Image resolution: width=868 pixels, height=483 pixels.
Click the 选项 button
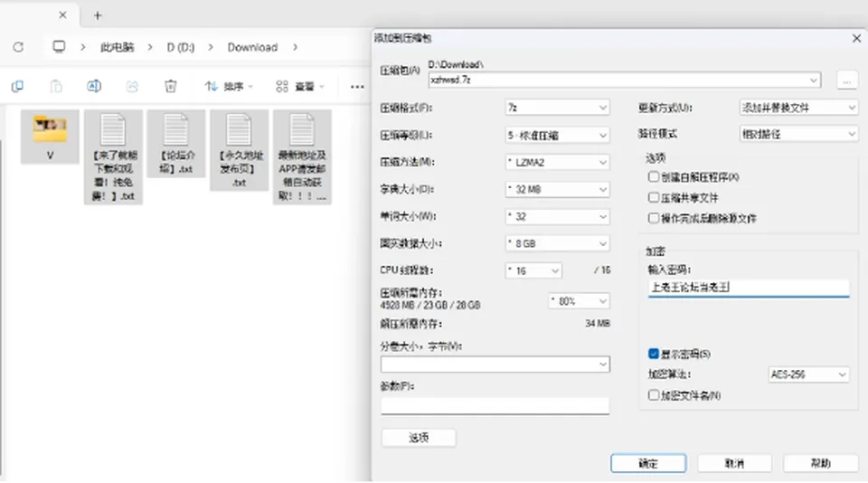pyautogui.click(x=419, y=438)
